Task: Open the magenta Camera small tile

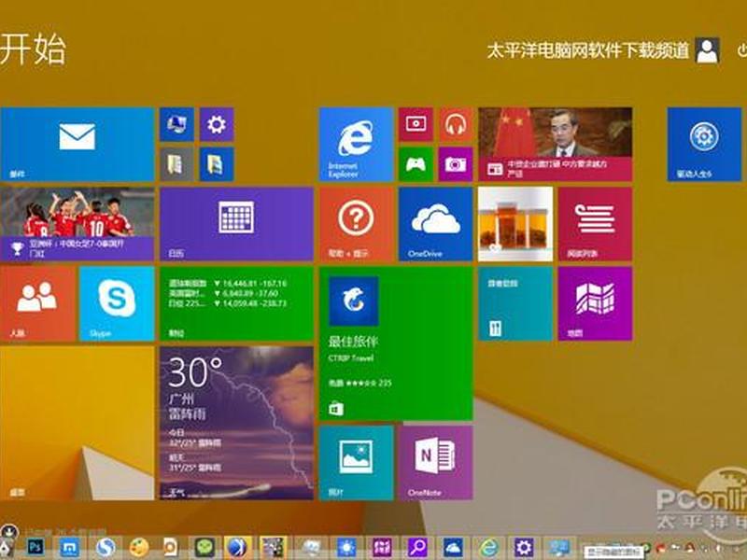Action: (456, 164)
